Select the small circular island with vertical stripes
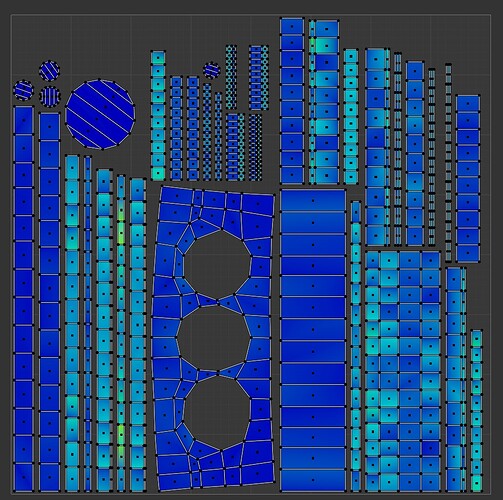Image resolution: width=503 pixels, height=500 pixels. tap(50, 96)
